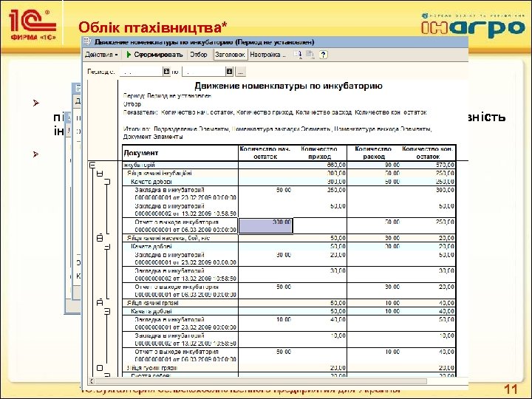Toggle the Отбор toolbar button
Screen dimensions: 532x399
coord(199,55)
